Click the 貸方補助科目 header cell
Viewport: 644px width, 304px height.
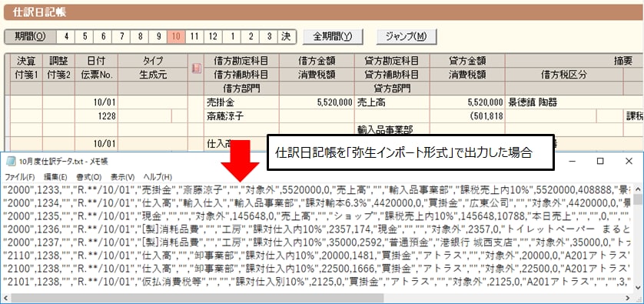click(x=392, y=75)
